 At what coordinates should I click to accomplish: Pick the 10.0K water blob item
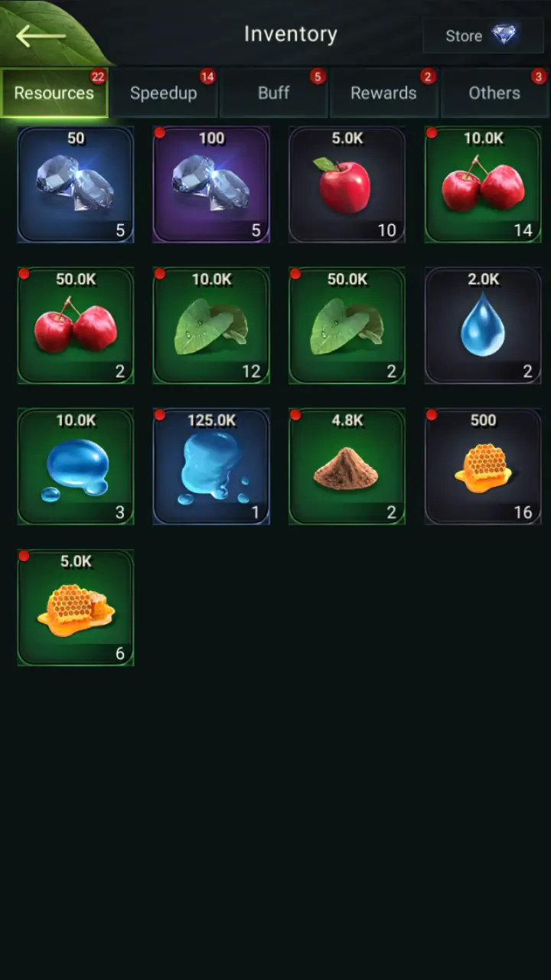point(76,466)
